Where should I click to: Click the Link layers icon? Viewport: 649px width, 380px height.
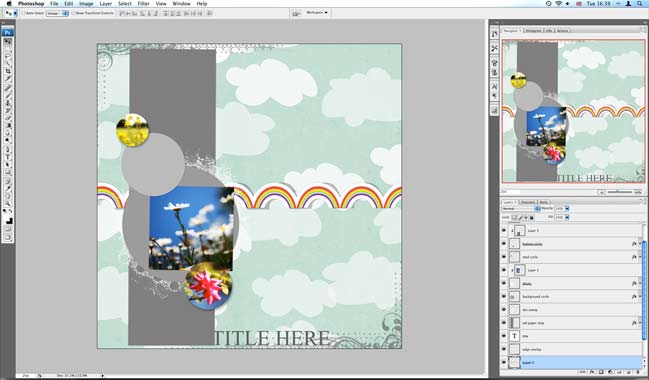583,372
